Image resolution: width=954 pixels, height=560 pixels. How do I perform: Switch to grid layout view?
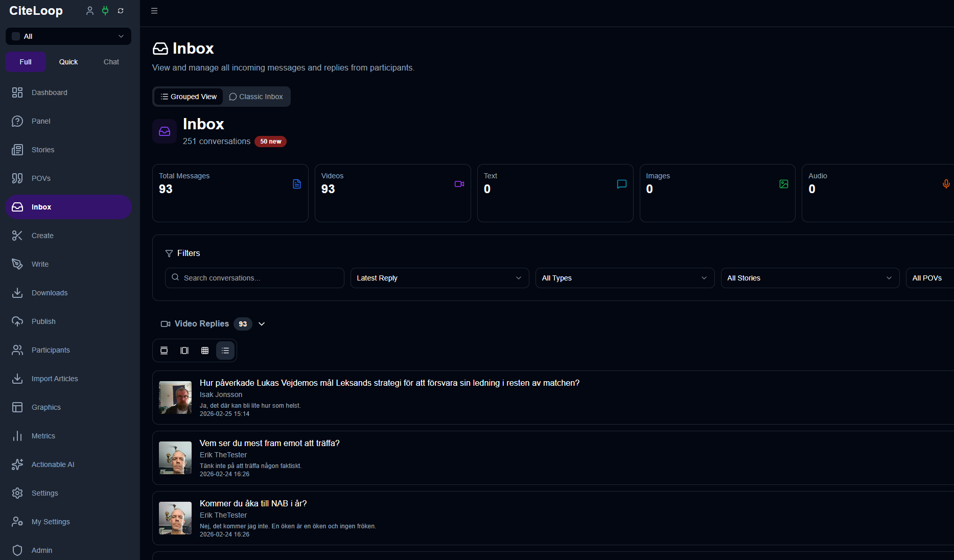click(x=205, y=351)
